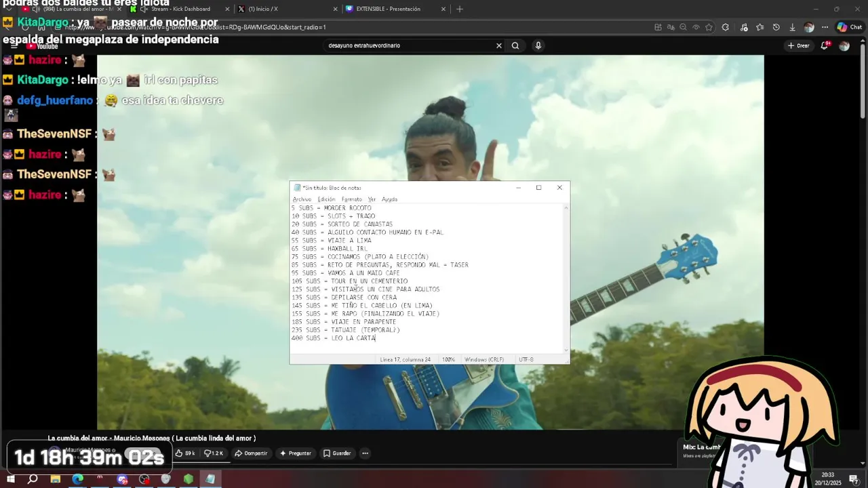This screenshot has width=868, height=488.
Task: Open the Archivo menu in Notepad
Action: [302, 199]
